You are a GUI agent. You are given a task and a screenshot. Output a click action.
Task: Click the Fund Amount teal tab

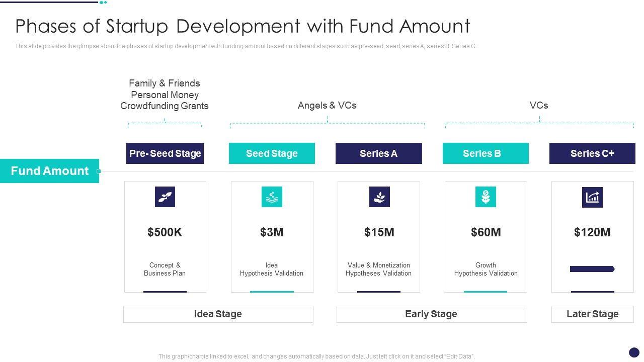[x=49, y=171]
